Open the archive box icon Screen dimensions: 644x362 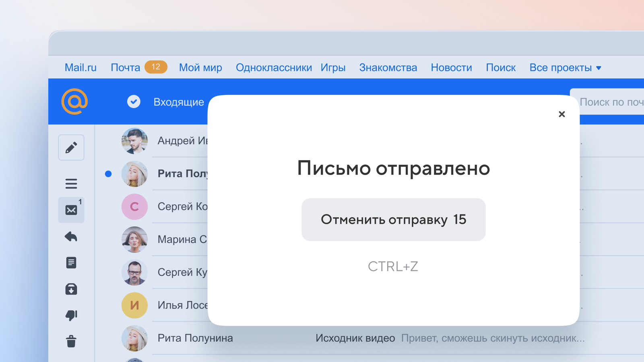click(71, 289)
